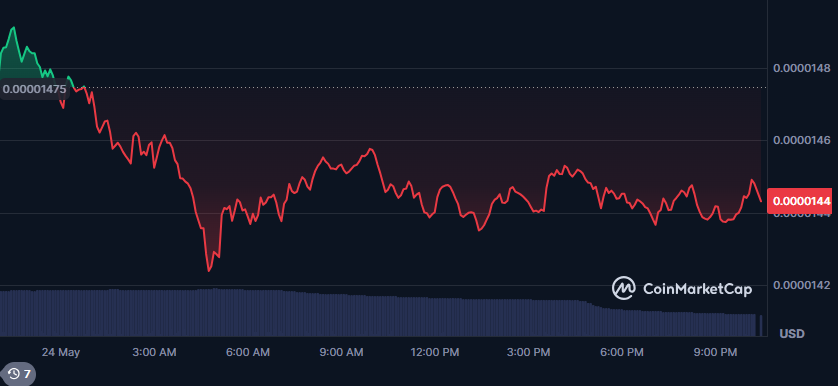
Task: Click the green peak at chart start
Action: tap(13, 28)
